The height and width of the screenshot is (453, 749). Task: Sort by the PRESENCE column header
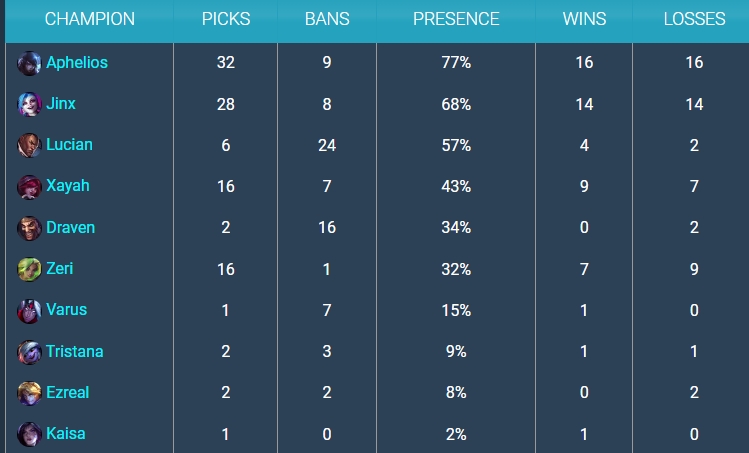(x=456, y=19)
